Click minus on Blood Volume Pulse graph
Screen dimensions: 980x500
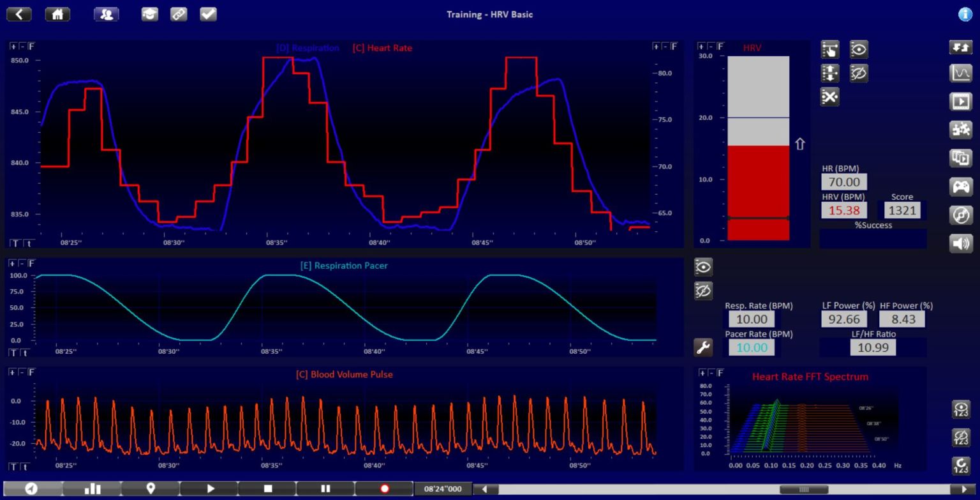(22, 372)
